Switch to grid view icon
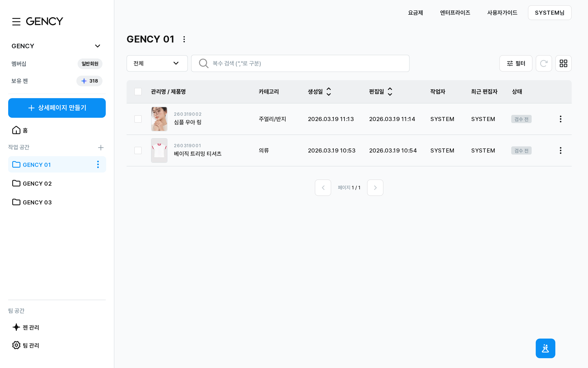 pos(563,64)
